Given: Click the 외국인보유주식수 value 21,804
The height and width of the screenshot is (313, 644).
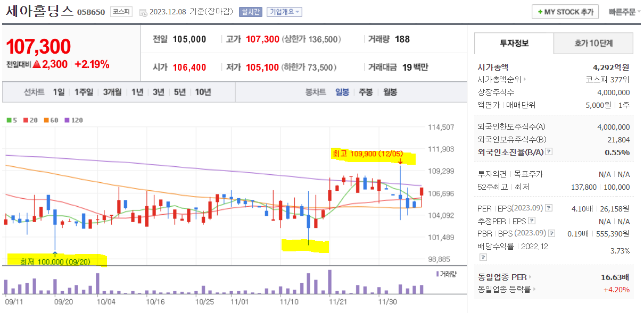Looking at the screenshot, I should [x=618, y=139].
